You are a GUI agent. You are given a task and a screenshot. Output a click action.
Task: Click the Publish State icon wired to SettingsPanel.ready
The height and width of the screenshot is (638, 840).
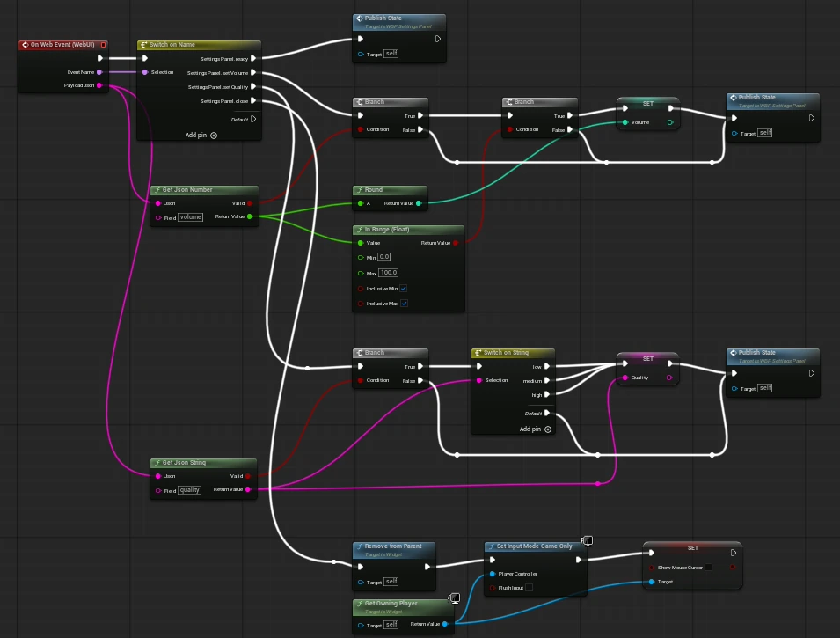[x=360, y=18]
